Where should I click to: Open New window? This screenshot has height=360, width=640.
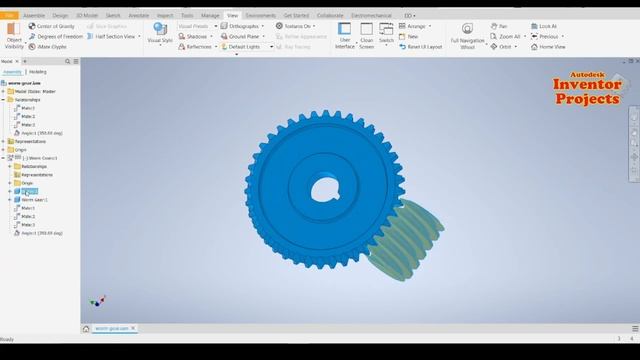pyautogui.click(x=409, y=36)
